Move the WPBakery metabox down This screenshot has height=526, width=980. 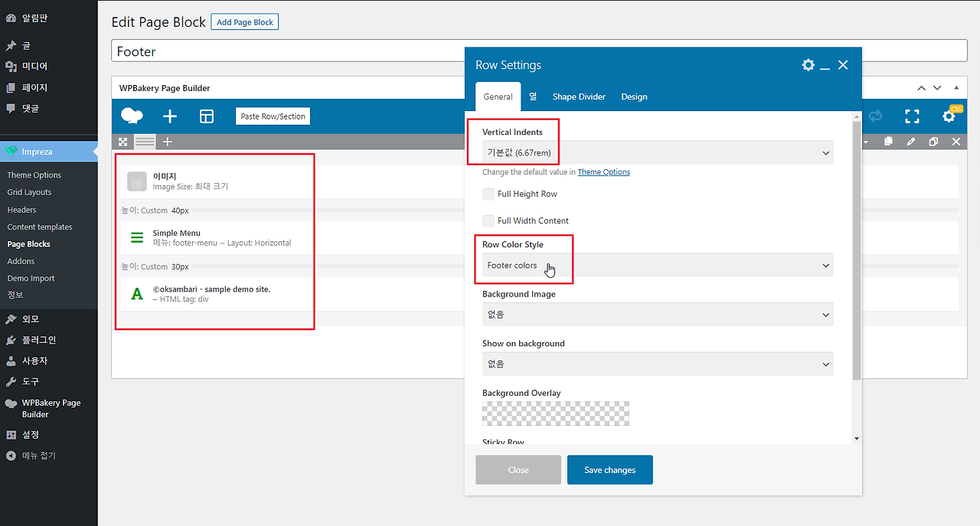[938, 88]
